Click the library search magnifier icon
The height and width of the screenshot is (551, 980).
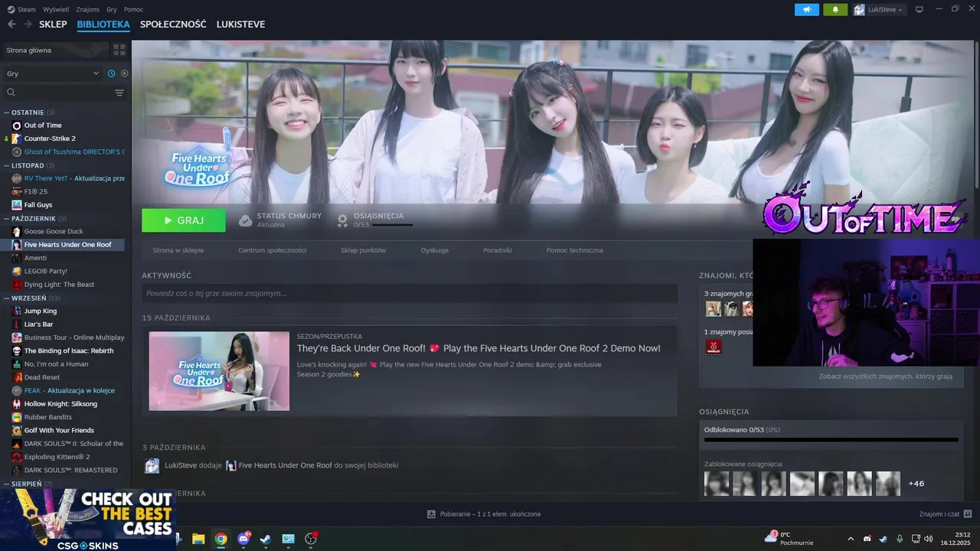pos(11,93)
